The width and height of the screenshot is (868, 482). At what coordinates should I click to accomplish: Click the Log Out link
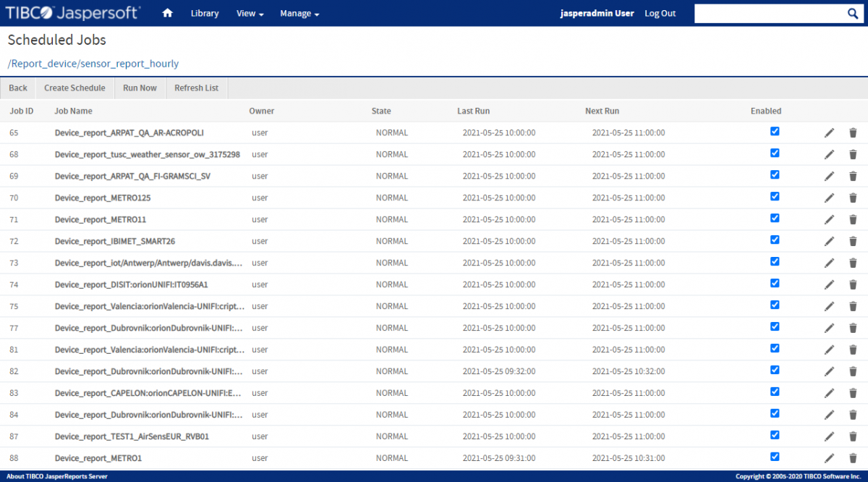point(660,14)
